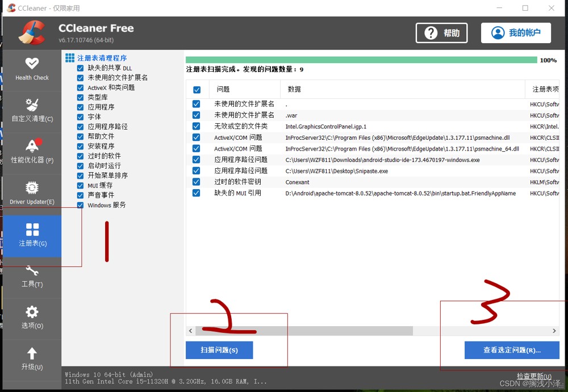The image size is (568, 392).
Task: Uncheck the psmachine_64.dll ActiveX result
Action: pyautogui.click(x=197, y=148)
